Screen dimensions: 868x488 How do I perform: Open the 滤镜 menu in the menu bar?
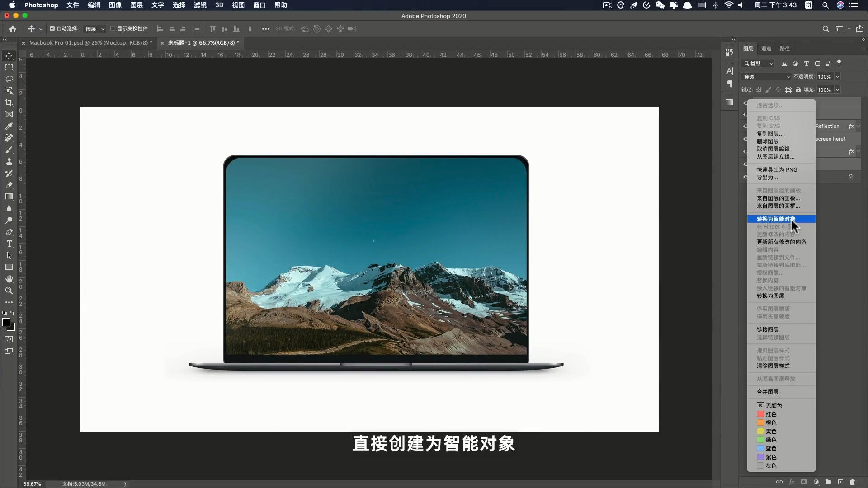199,5
